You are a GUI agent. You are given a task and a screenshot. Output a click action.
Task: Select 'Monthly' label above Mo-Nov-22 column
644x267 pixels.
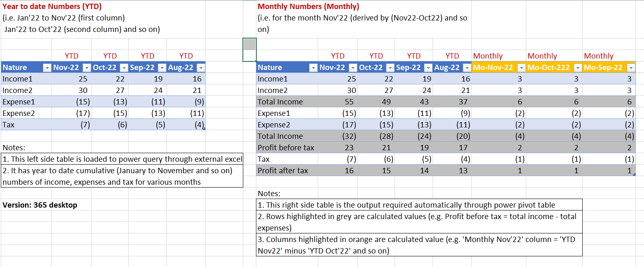[x=488, y=56]
